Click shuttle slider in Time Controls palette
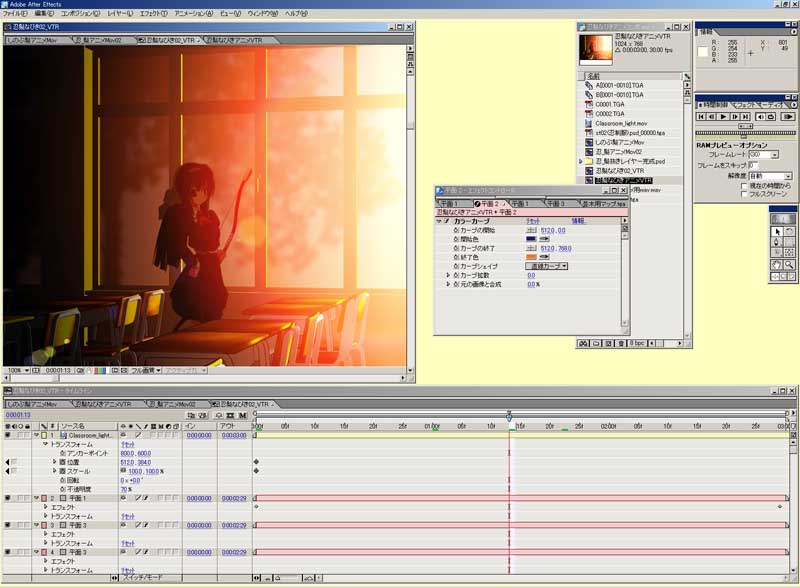Image resolution: width=800 pixels, height=588 pixels. 745,126
